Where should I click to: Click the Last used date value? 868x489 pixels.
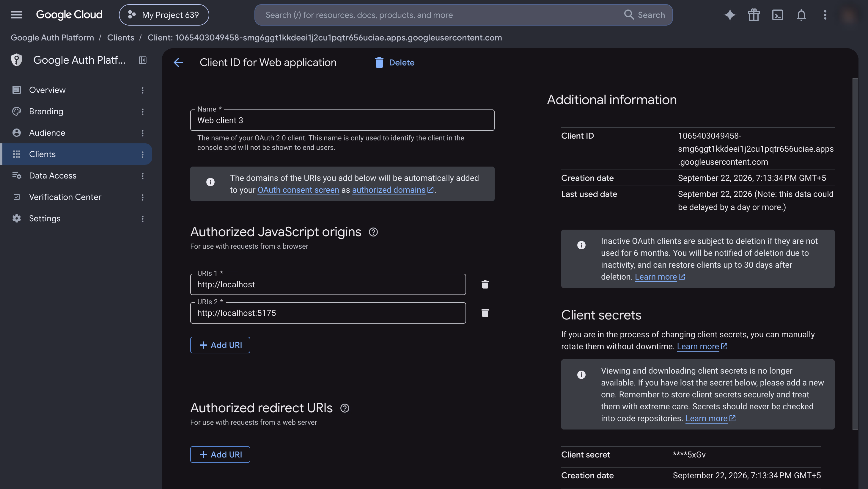tap(755, 201)
